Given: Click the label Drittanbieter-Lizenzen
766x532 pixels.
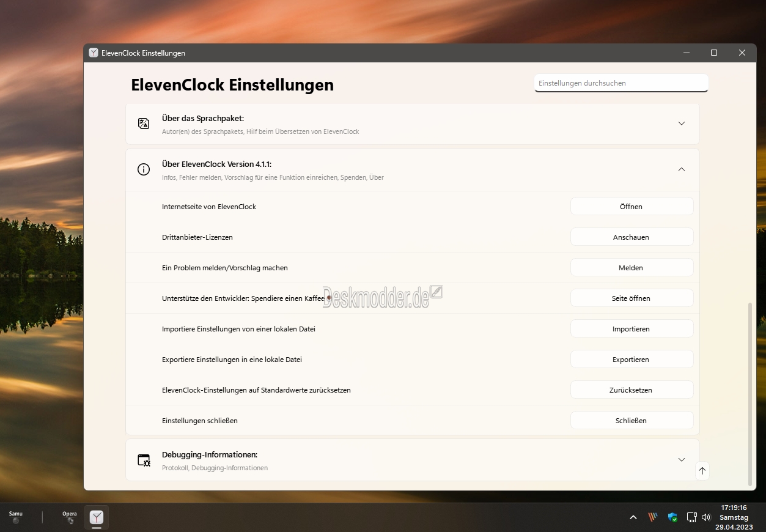Looking at the screenshot, I should tap(197, 237).
